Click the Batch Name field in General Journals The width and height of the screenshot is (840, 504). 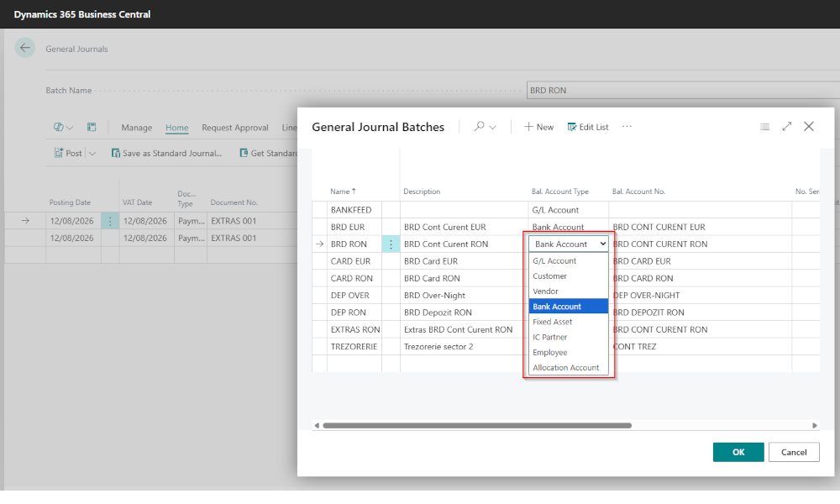[x=683, y=90]
